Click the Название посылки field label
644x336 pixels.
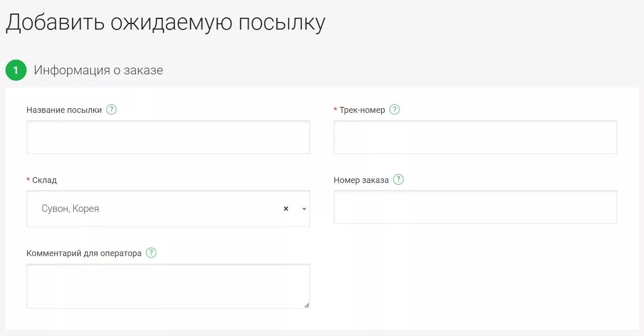click(x=64, y=110)
